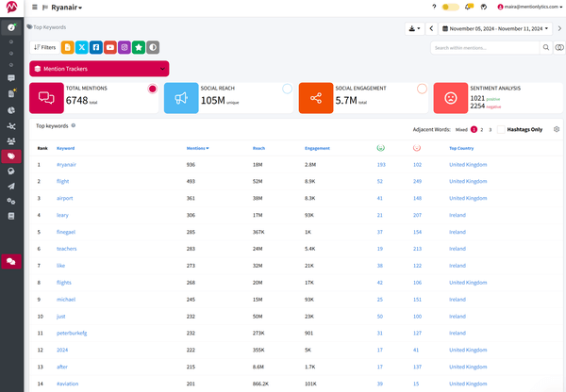Toggle the green star reviews filter

[139, 47]
